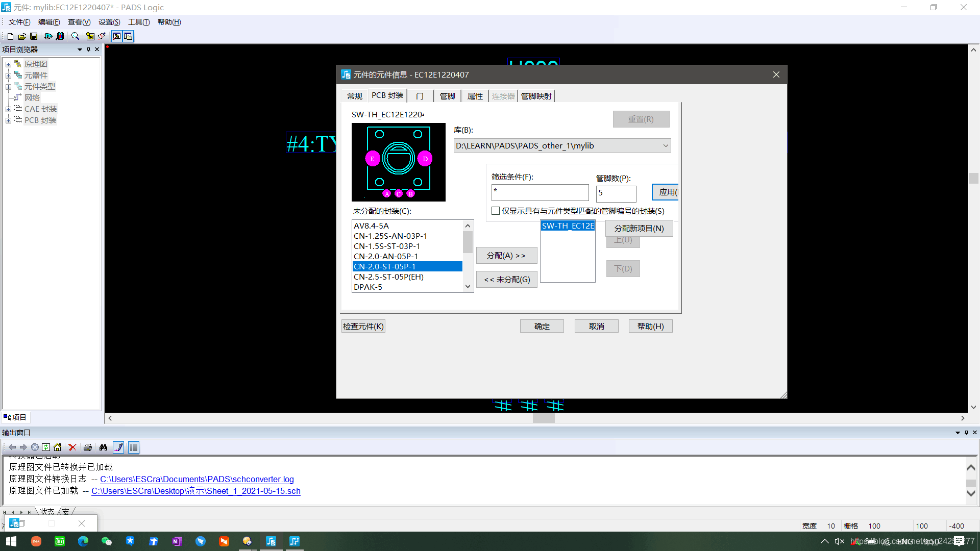This screenshot has width=980, height=551.
Task: Click the red X clear output icon
Action: click(72, 447)
